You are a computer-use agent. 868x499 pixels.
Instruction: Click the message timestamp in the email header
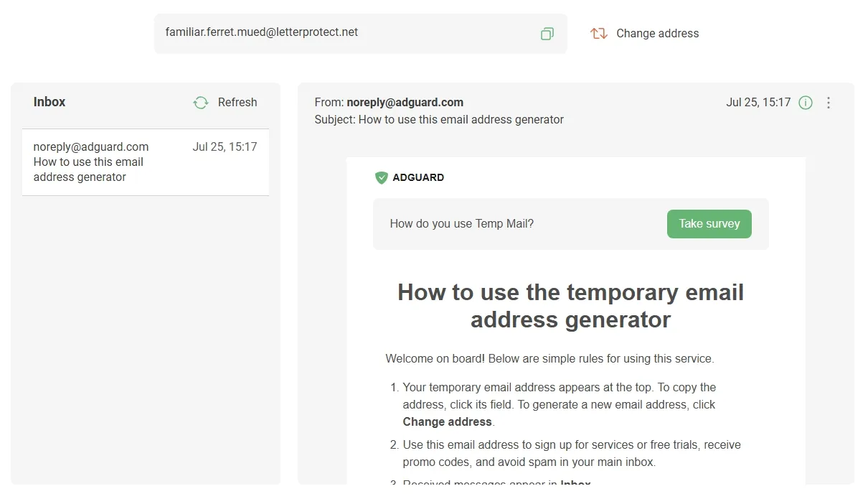click(x=758, y=103)
